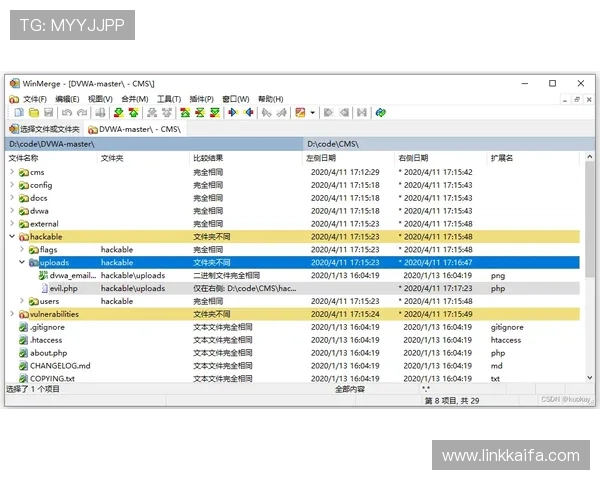Screen dimensions: 600x480
Task: Click the Redo toolbar icon
Action: [x=82, y=113]
